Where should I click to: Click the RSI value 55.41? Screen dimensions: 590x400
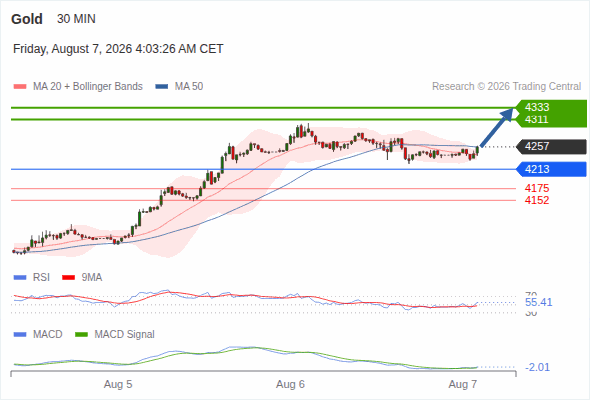(538, 302)
